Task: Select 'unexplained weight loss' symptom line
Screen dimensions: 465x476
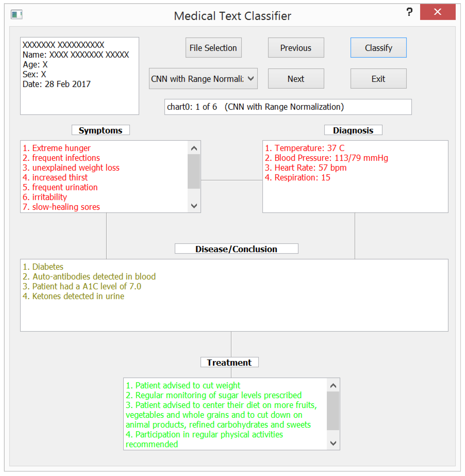Action: pyautogui.click(x=71, y=168)
